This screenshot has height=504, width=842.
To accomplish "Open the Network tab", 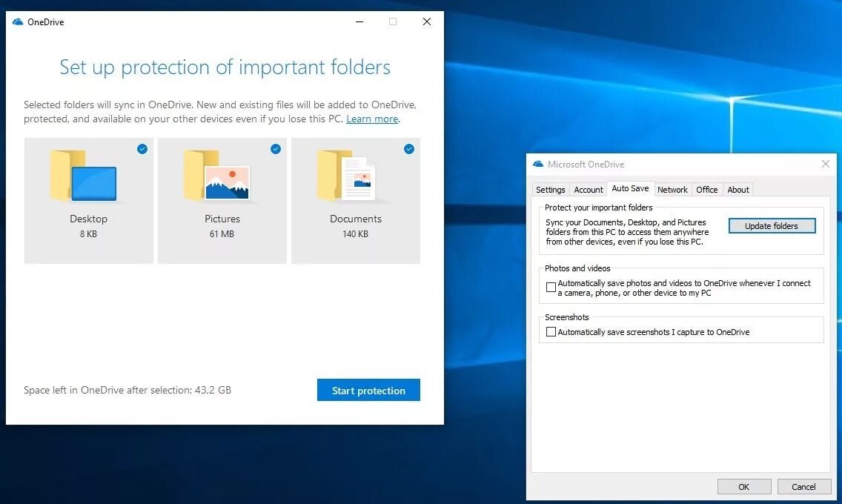I will [672, 190].
